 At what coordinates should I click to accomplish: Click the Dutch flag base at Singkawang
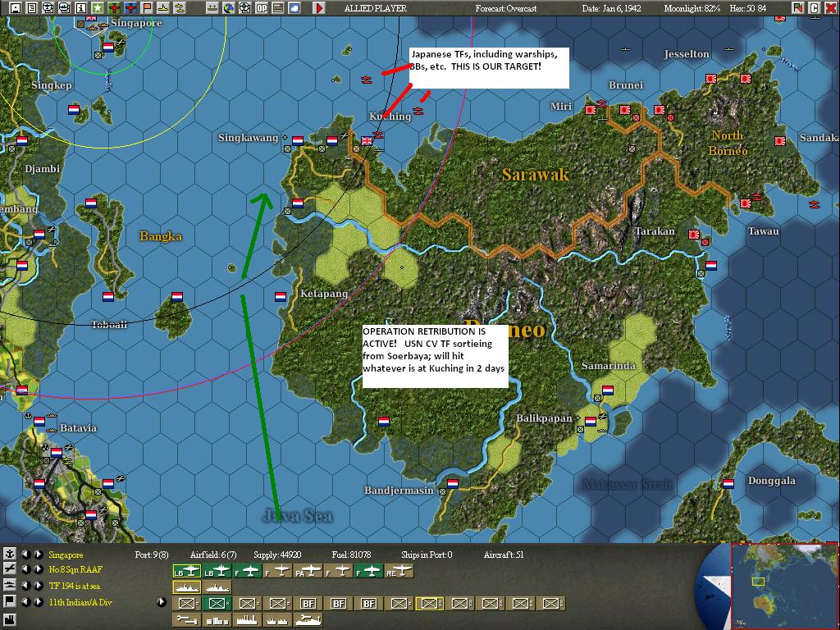[298, 140]
